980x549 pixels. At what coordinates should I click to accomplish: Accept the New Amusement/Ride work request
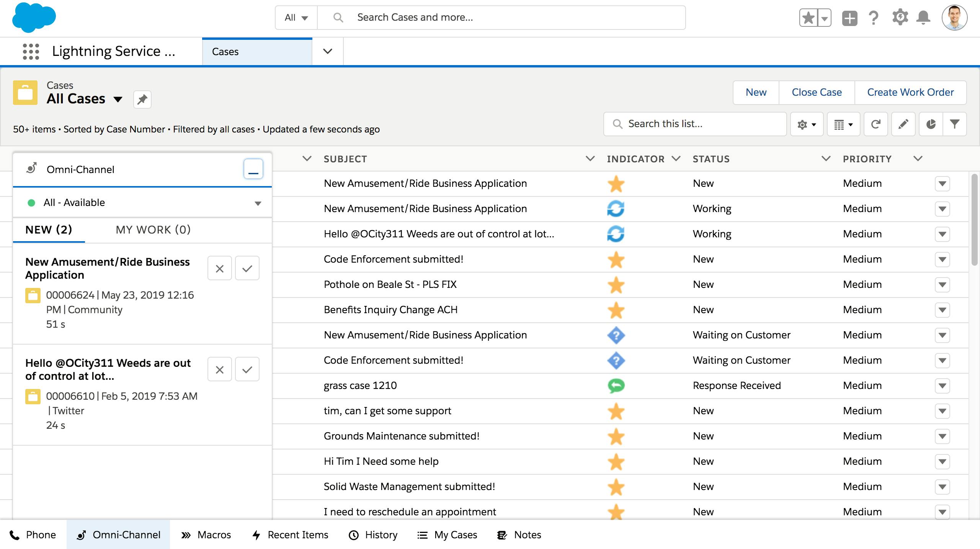(x=247, y=268)
